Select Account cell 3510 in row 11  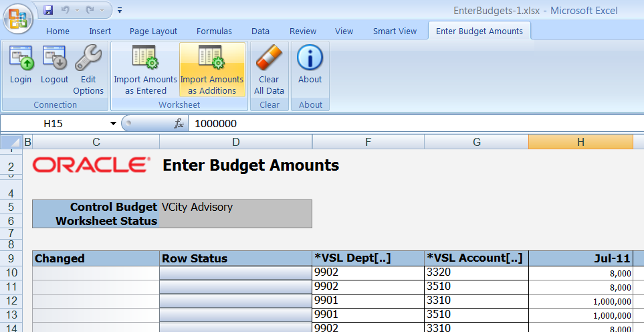[x=476, y=286]
